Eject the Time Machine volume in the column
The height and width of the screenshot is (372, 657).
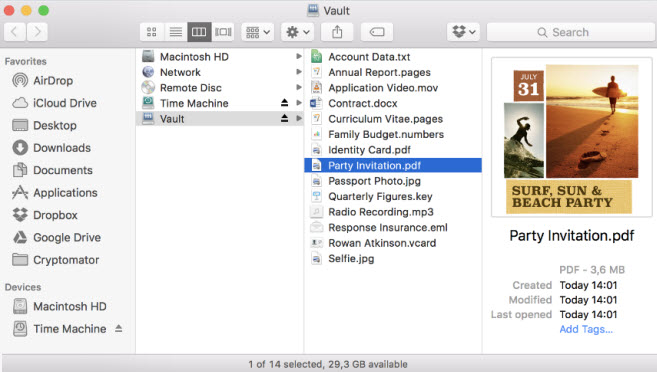coord(285,103)
